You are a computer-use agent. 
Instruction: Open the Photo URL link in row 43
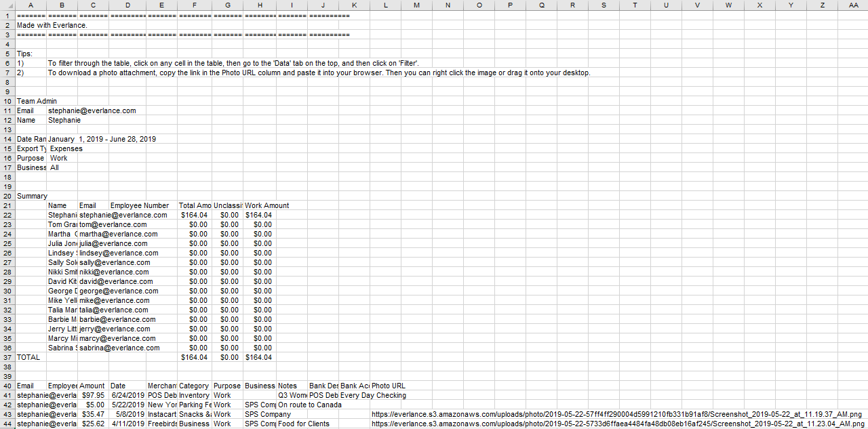[617, 414]
